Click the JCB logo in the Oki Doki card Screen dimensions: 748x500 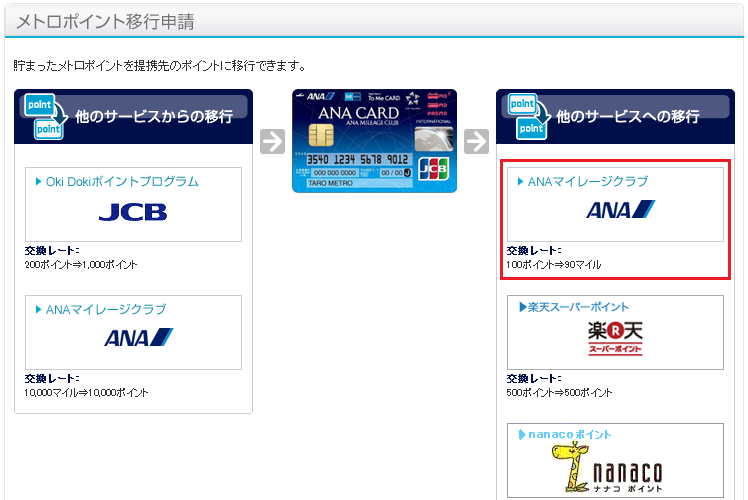click(x=133, y=212)
